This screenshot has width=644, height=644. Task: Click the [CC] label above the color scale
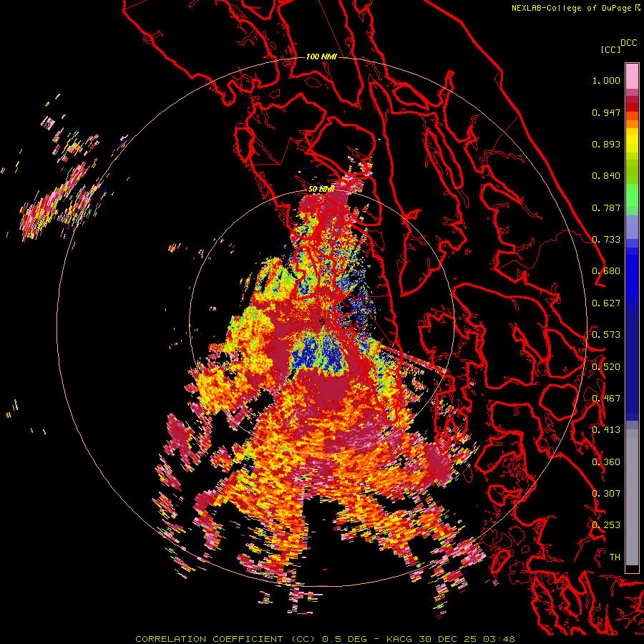pyautogui.click(x=610, y=49)
